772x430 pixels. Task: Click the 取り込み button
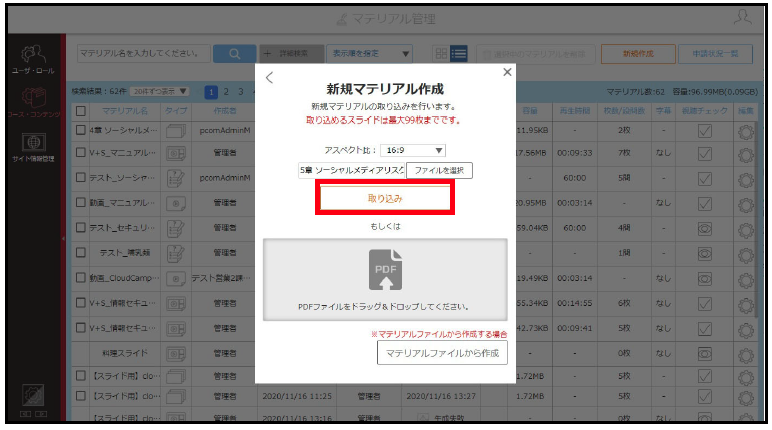pos(385,198)
